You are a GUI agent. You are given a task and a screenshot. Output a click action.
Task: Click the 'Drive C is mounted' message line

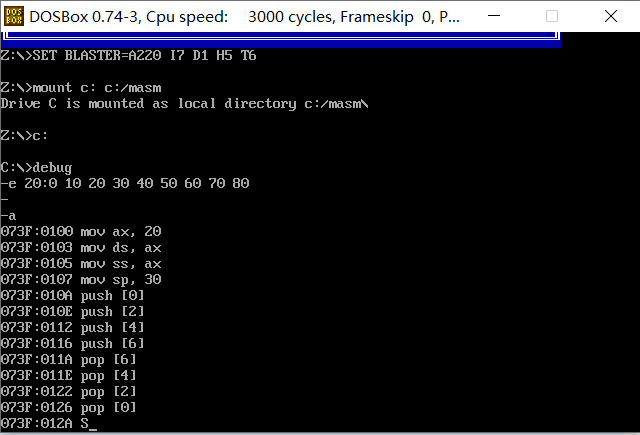(x=184, y=104)
